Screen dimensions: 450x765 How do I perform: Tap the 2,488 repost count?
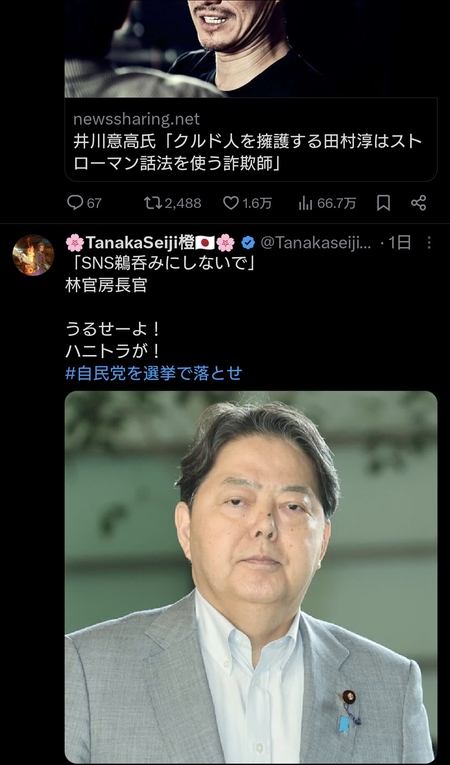tap(183, 203)
